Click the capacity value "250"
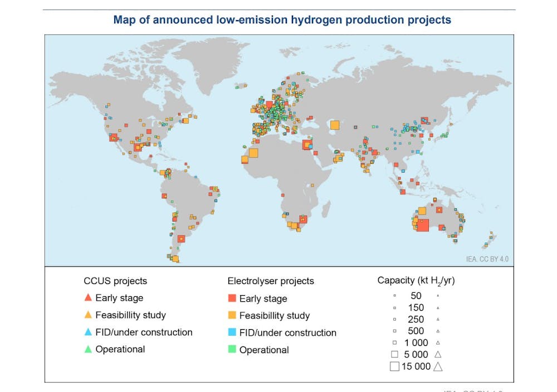The image size is (557, 392). [x=416, y=319]
